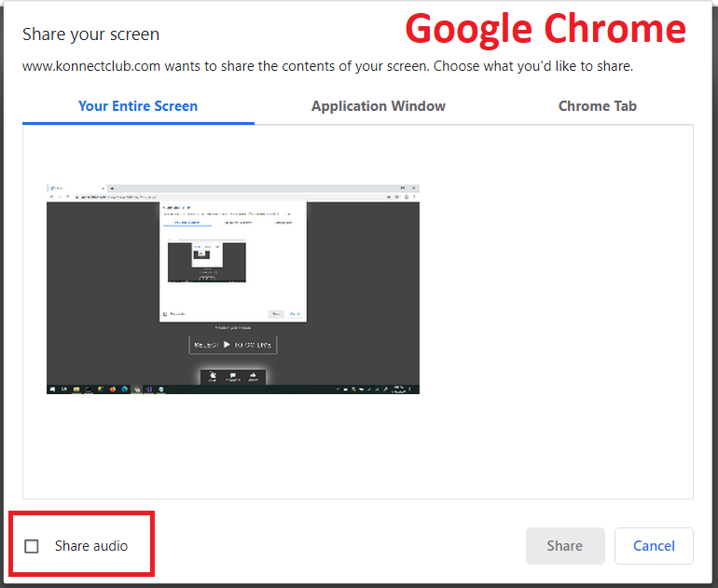Screen dimensions: 718x588
Task: Select the Your Entire Screen tab
Action: tap(138, 106)
